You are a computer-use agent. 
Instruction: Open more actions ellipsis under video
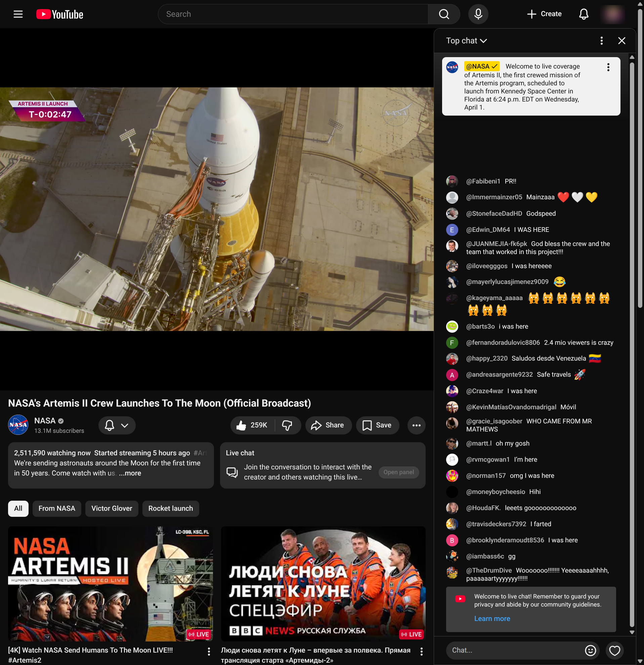click(x=416, y=425)
